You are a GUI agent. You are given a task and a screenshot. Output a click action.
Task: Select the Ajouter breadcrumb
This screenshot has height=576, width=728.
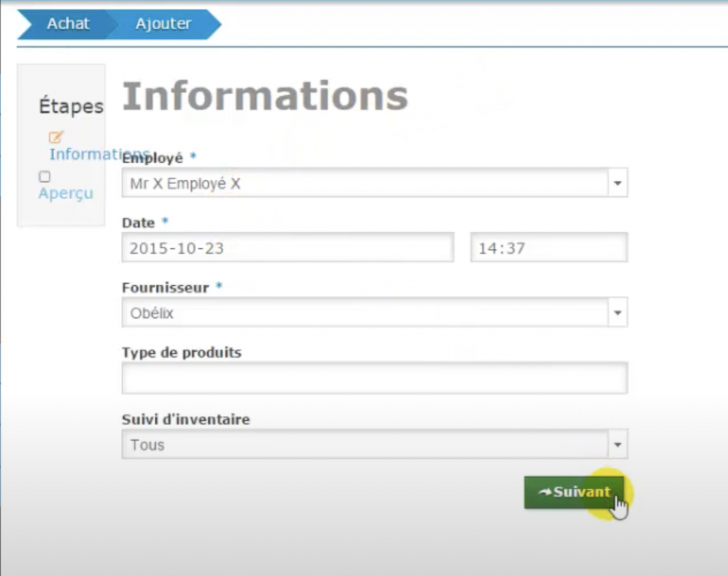point(164,23)
